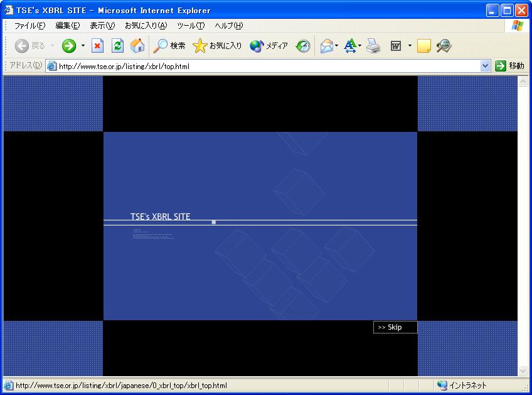Refresh the current page
The height and width of the screenshot is (395, 532).
tap(117, 46)
